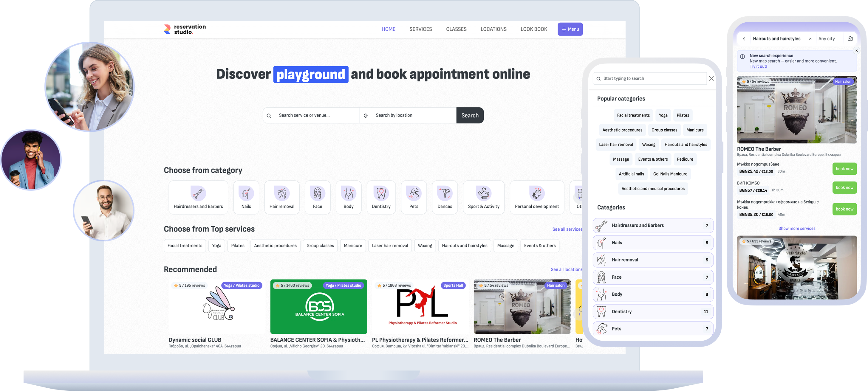This screenshot has height=391, width=868.
Task: Select the Pets category card
Action: [414, 197]
